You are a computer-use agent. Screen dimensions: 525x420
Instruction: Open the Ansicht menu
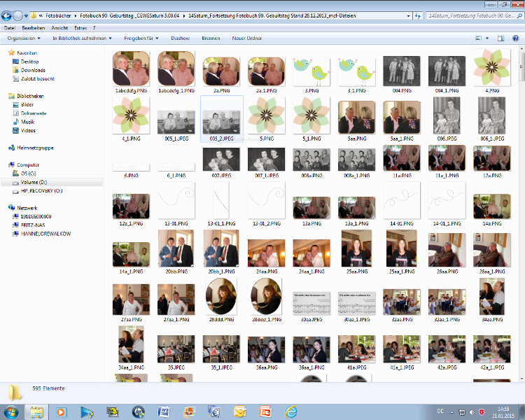click(59, 28)
